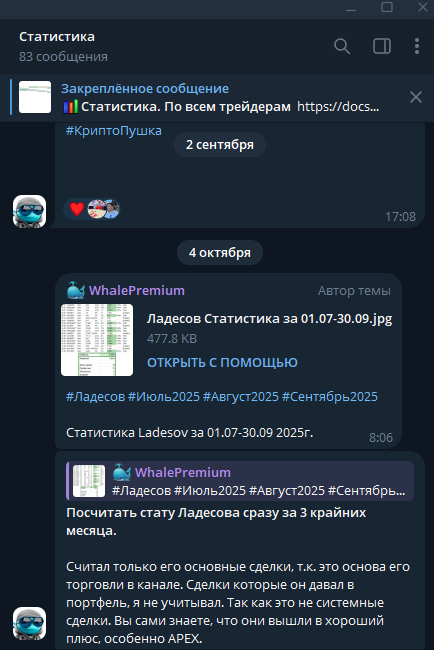Jump to quoted WhalePremium reply message
434x650 pixels.
point(240,481)
